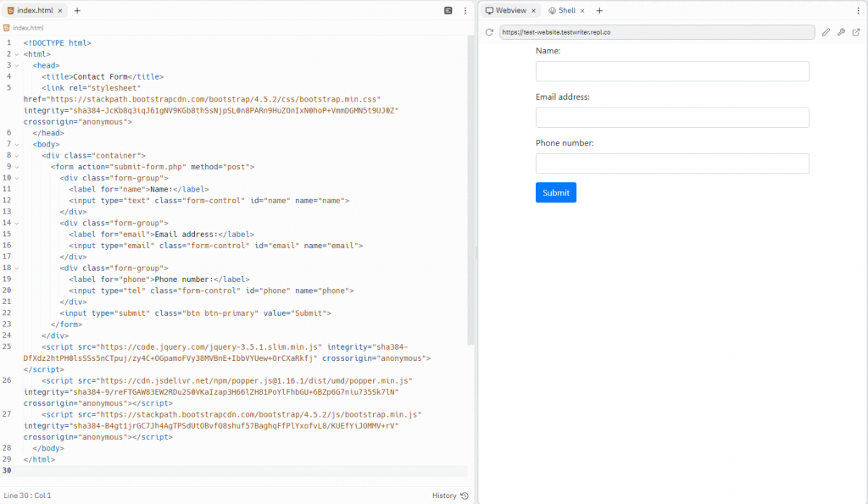The width and height of the screenshot is (868, 504).
Task: Click the pane icon left of editor menu
Action: click(448, 10)
